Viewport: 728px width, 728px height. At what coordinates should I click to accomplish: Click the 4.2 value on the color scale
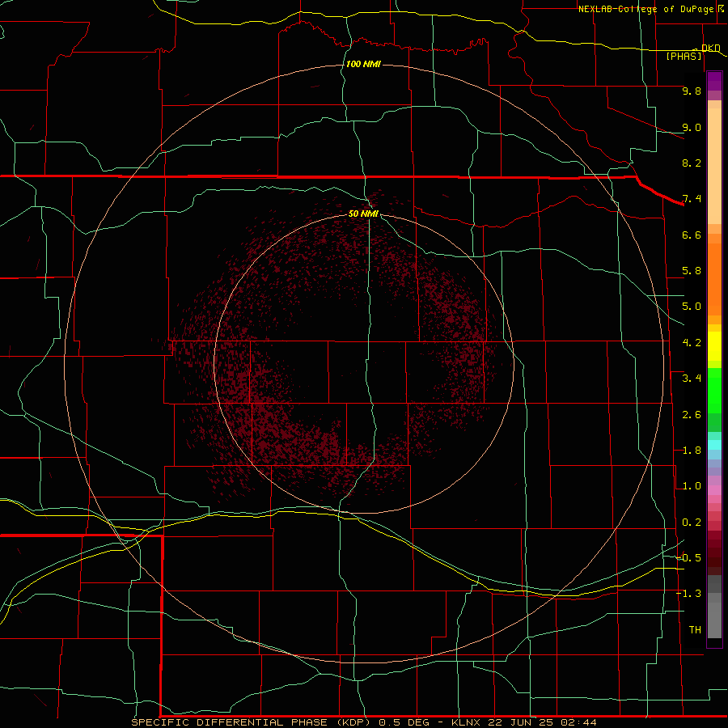[692, 343]
